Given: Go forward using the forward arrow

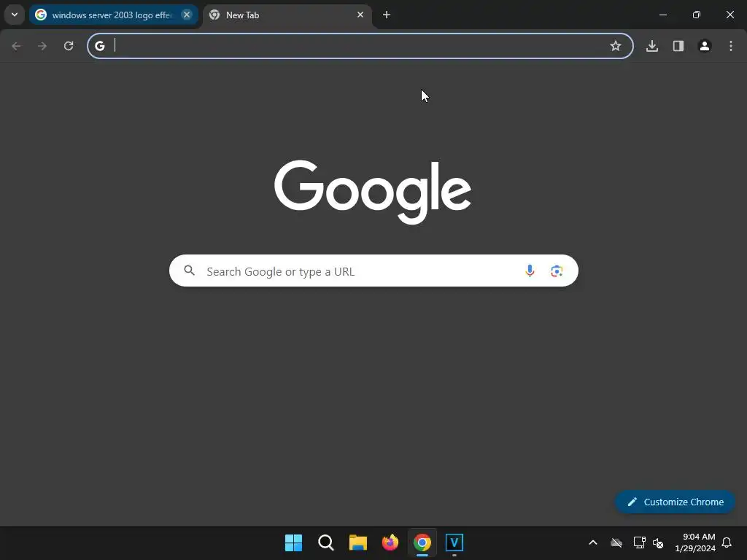Looking at the screenshot, I should (42, 46).
